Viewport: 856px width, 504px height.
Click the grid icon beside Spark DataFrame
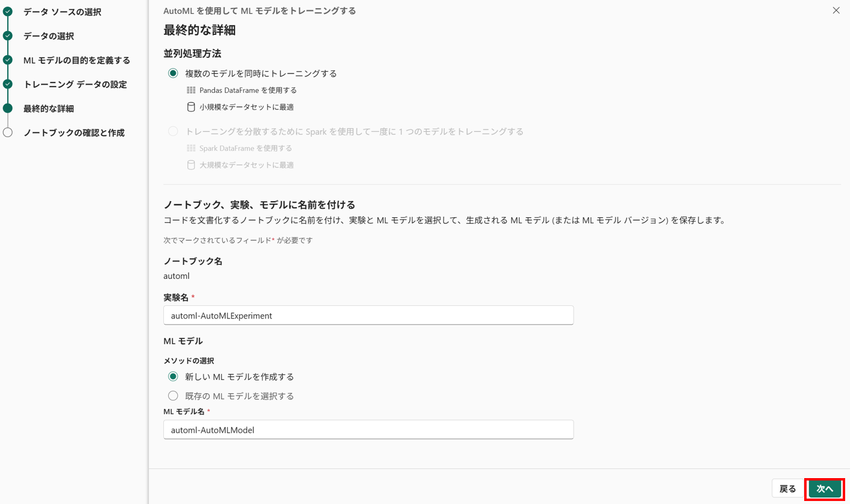[191, 148]
